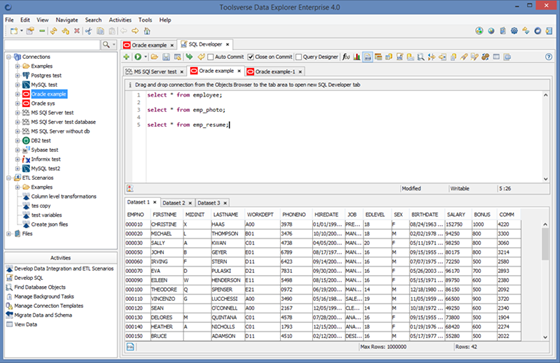Expand the Oracle sys connection
This screenshot has width=560, height=363.
(17, 103)
